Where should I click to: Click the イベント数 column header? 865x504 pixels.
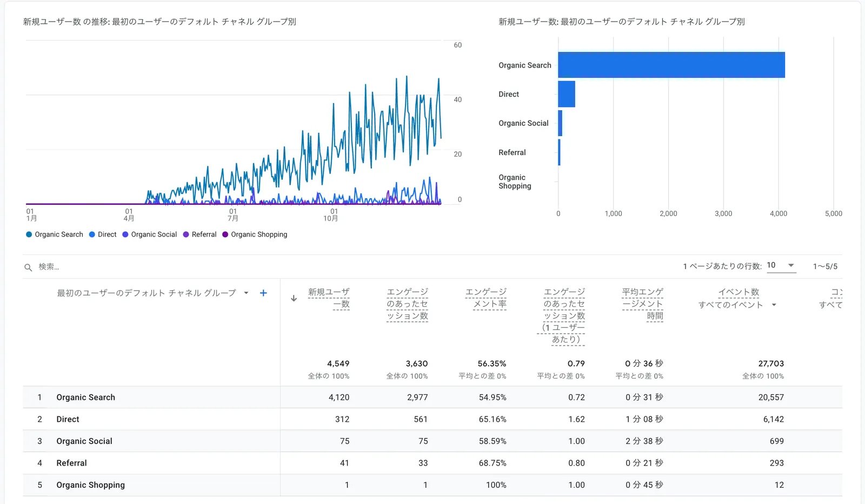tap(738, 292)
